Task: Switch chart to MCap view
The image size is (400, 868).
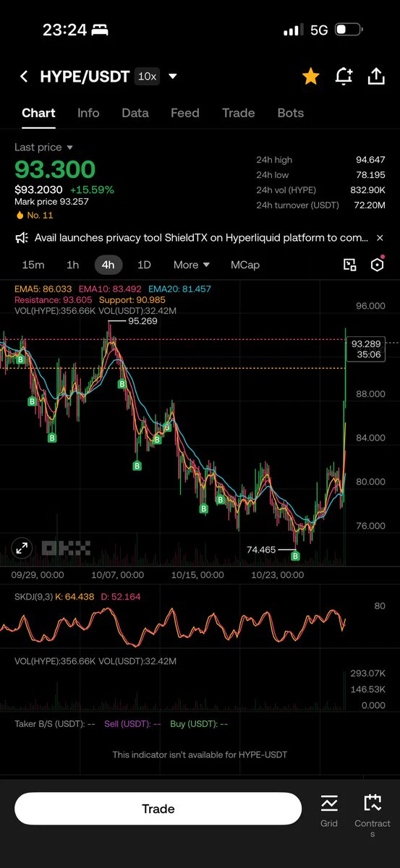Action: tap(245, 265)
